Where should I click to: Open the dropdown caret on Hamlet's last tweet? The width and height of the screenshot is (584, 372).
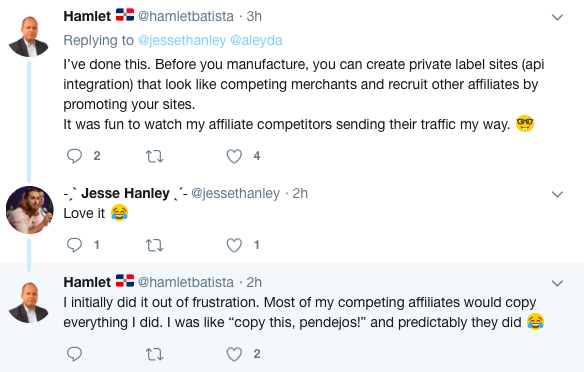pyautogui.click(x=557, y=283)
